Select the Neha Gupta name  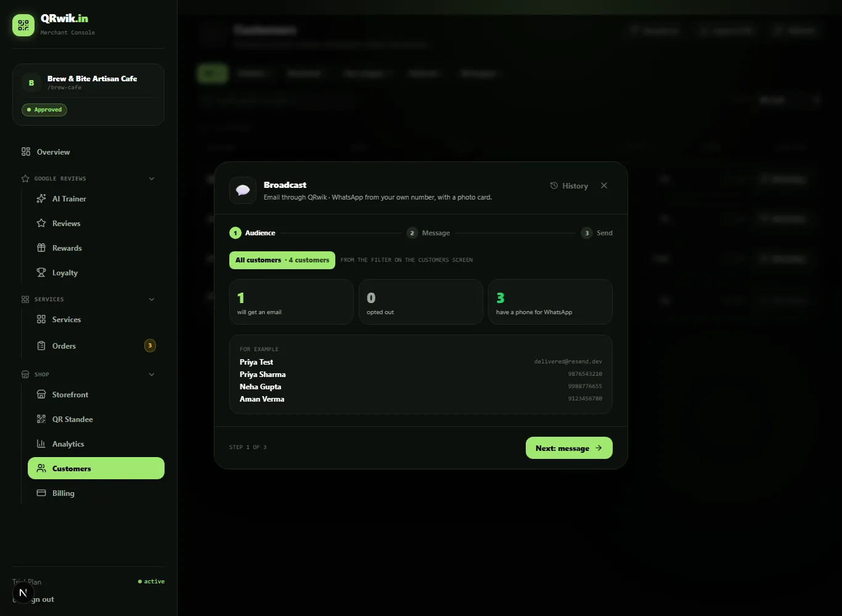(x=260, y=387)
